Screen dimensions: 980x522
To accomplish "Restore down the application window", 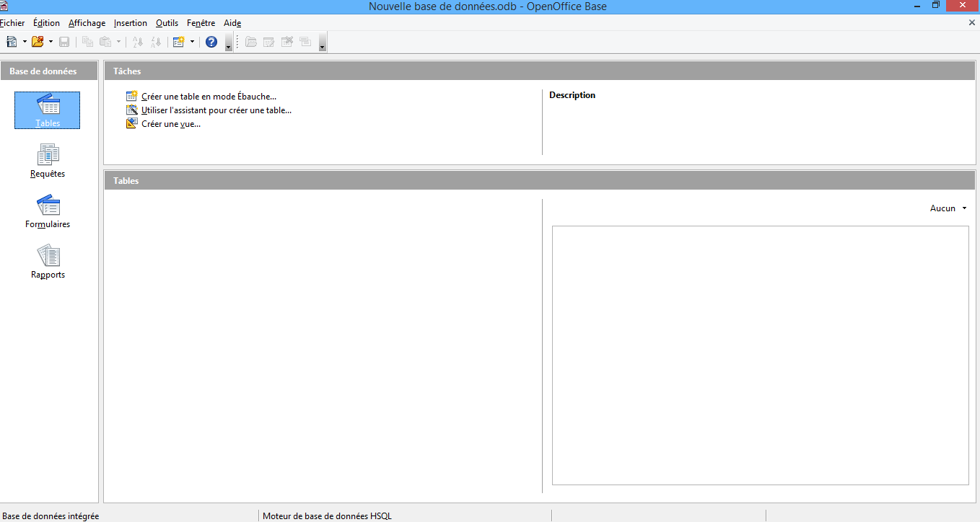I will pos(935,5).
